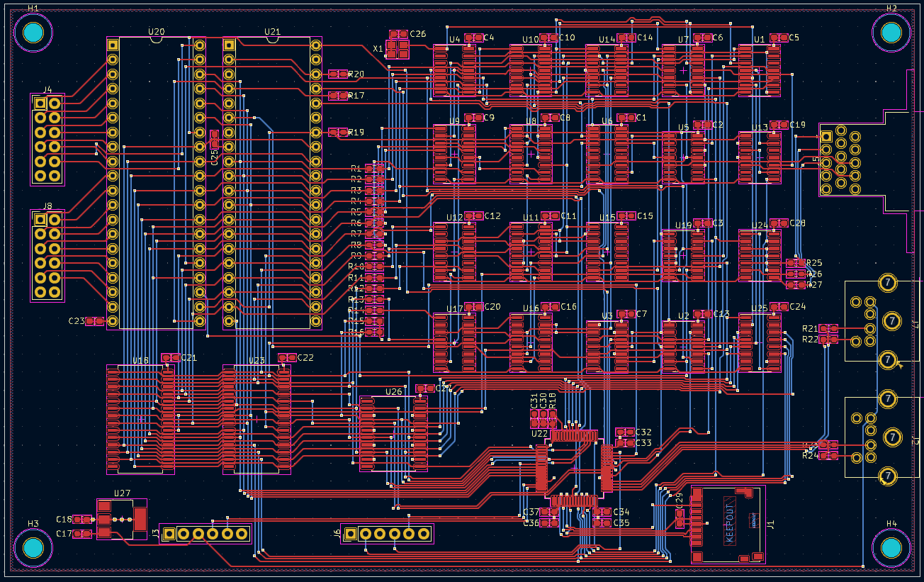Select capacitor C23 below U20
The width and height of the screenshot is (924, 582).
95,321
